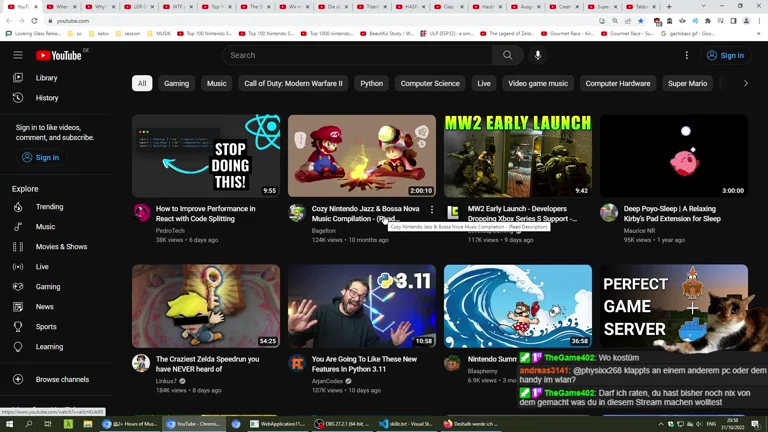Open the MW2 Early Launch video thumbnail

[518, 156]
